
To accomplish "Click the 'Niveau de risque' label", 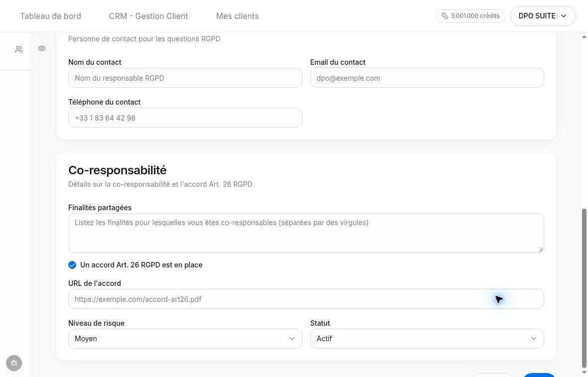I will pyautogui.click(x=96, y=323).
